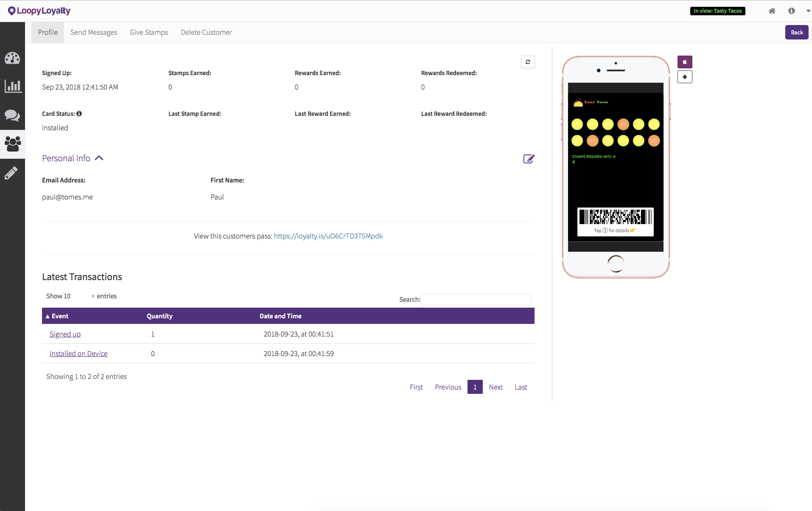Edit Personal Info using the pencil icon
This screenshot has width=812, height=511.
(x=529, y=159)
